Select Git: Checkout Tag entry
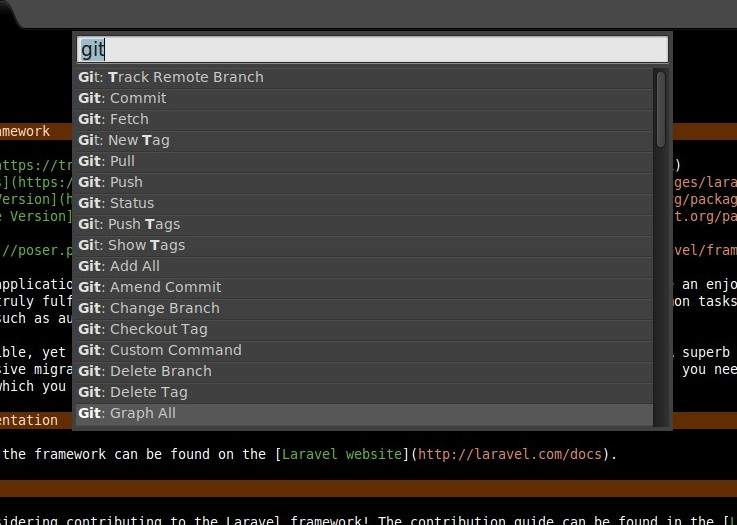This screenshot has height=525, width=737. pos(364,329)
